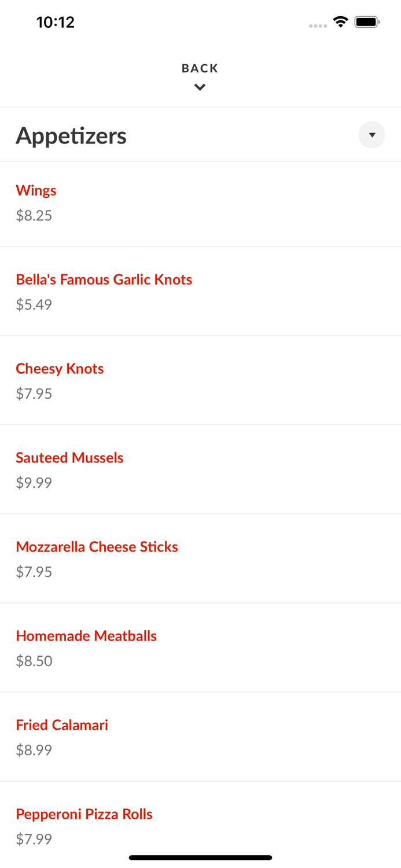
Task: Tap the Appetizers section header
Action: 71,135
